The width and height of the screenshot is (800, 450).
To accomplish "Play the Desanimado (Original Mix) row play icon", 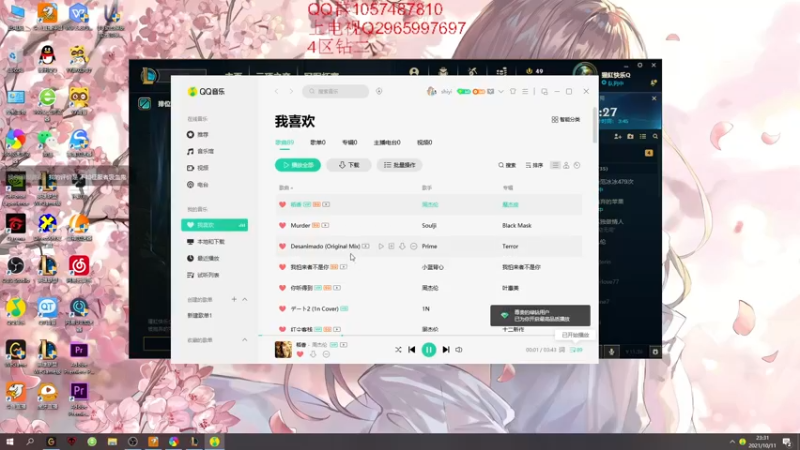I will tap(381, 246).
